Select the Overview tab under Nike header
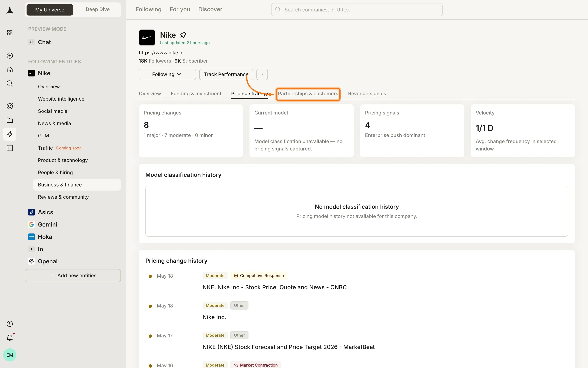The height and width of the screenshot is (368, 588). (x=150, y=93)
